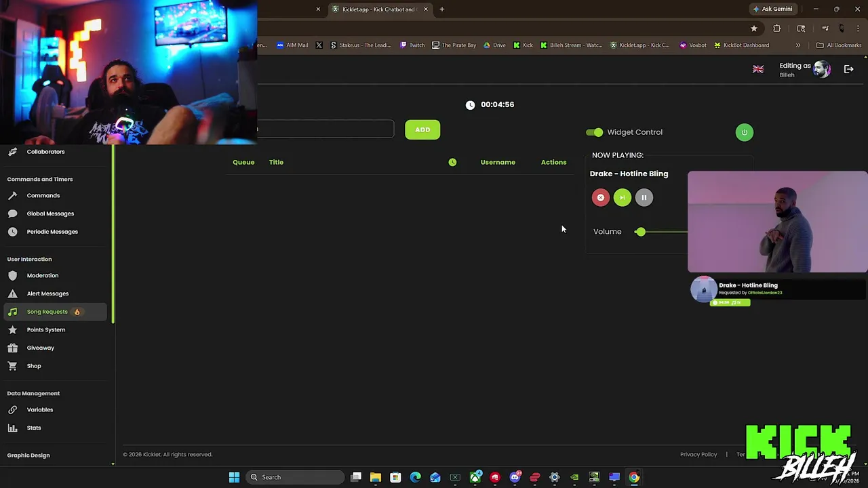Click the 'Drake - Hotline Bling' now playing title
868x488 pixels.
(629, 174)
